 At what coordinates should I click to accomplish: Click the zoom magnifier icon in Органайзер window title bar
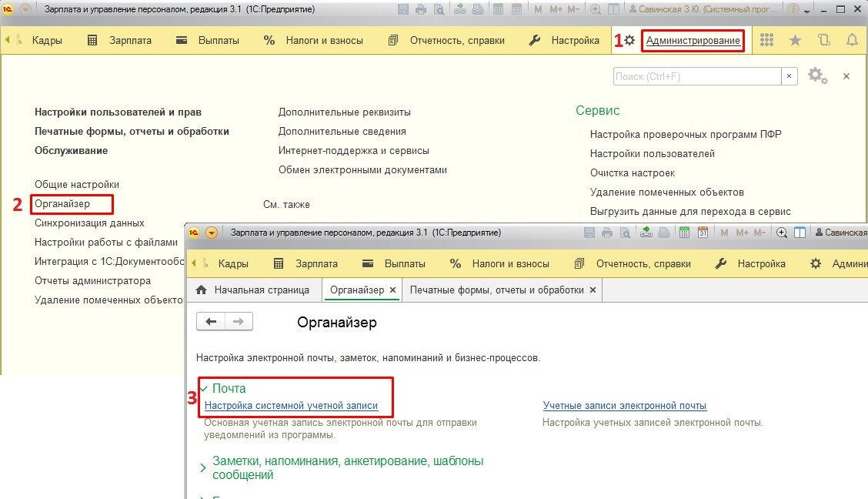click(782, 233)
